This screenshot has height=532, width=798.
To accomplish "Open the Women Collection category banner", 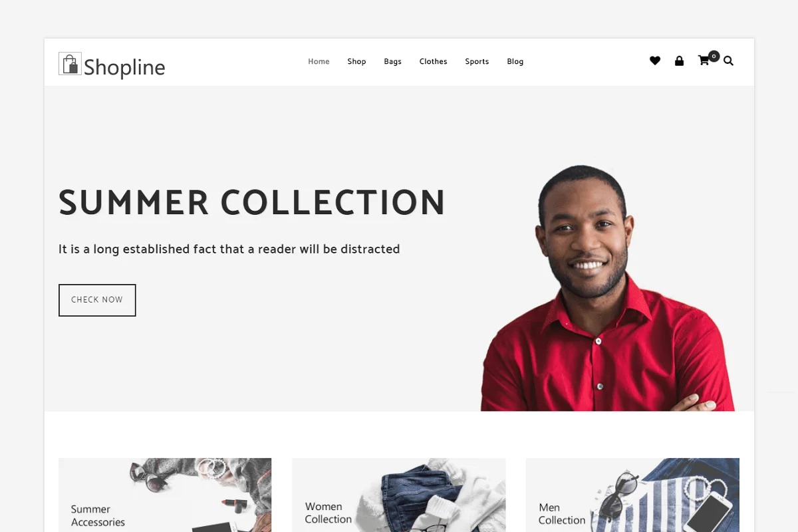I will click(x=399, y=495).
